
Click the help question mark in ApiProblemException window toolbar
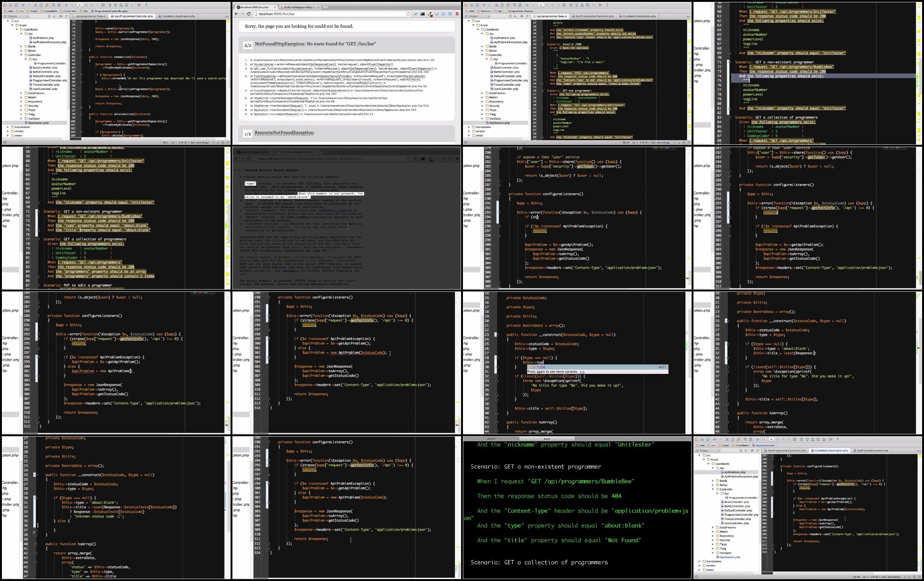(838, 439)
